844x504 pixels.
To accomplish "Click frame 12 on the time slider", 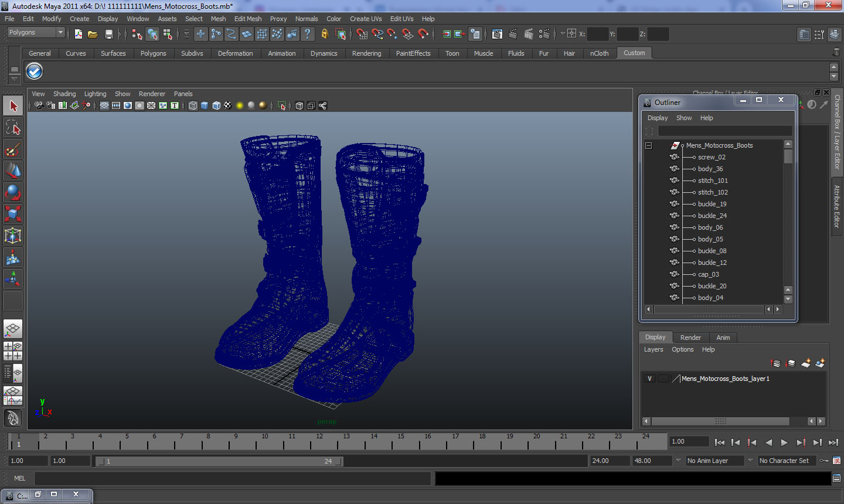I will (319, 441).
